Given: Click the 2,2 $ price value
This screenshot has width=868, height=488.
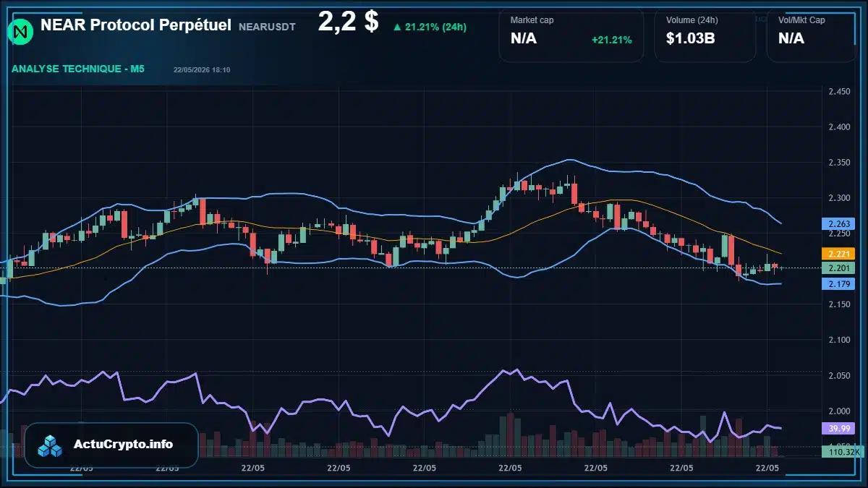Looking at the screenshot, I should (x=348, y=22).
